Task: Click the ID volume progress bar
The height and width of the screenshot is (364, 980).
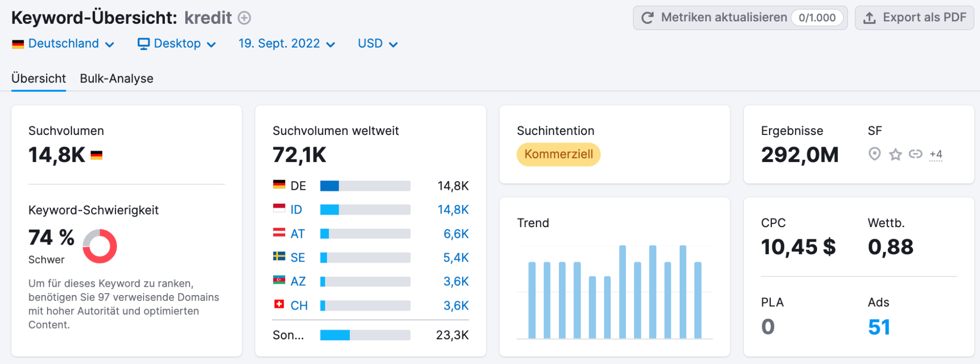Action: [x=365, y=210]
